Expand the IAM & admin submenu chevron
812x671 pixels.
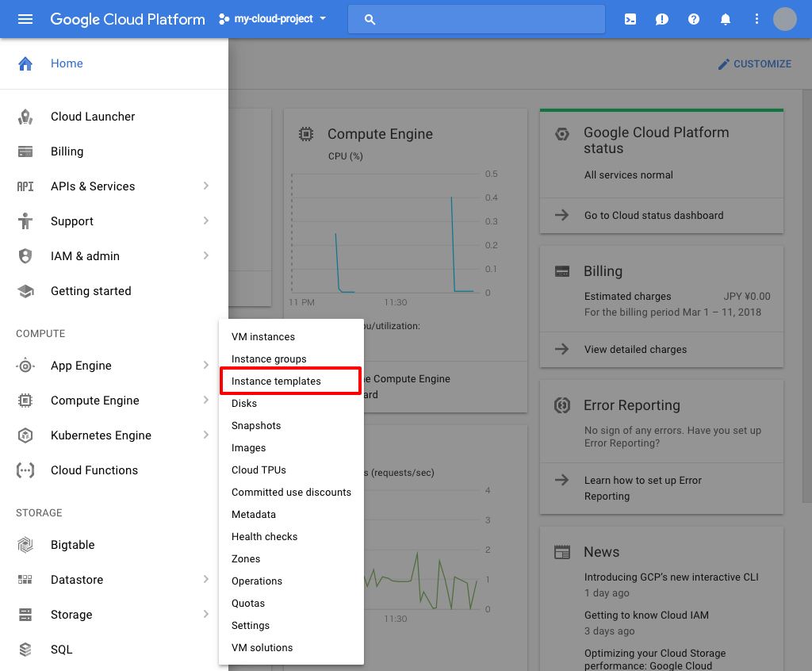click(205, 255)
